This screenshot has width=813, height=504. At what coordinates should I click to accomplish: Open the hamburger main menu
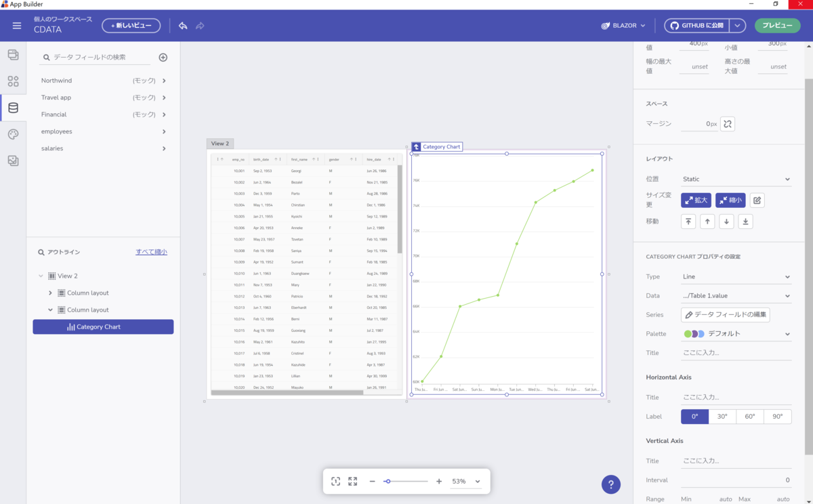pyautogui.click(x=17, y=26)
